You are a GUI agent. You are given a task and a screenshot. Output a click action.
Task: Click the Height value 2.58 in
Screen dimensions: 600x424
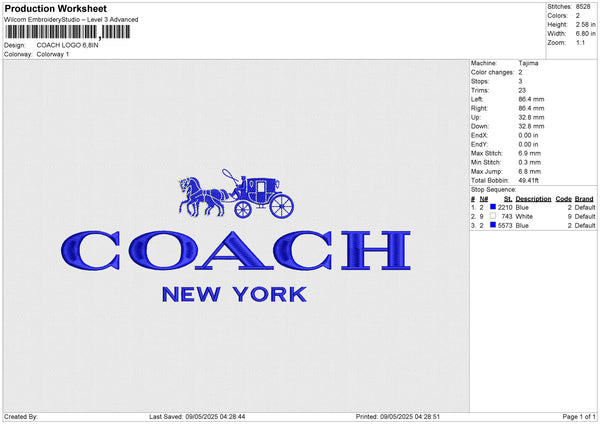tap(585, 24)
